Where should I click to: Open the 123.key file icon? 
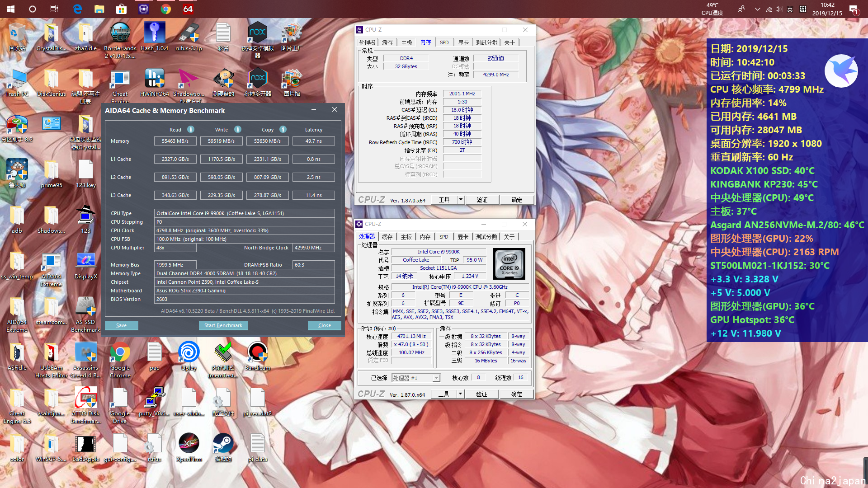(85, 174)
